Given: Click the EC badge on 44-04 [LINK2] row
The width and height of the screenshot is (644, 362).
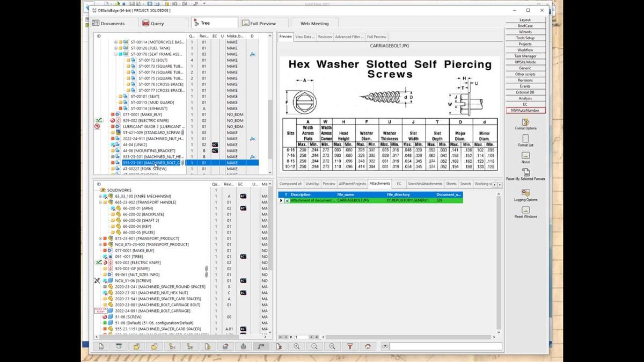Looking at the screenshot, I should [215, 144].
